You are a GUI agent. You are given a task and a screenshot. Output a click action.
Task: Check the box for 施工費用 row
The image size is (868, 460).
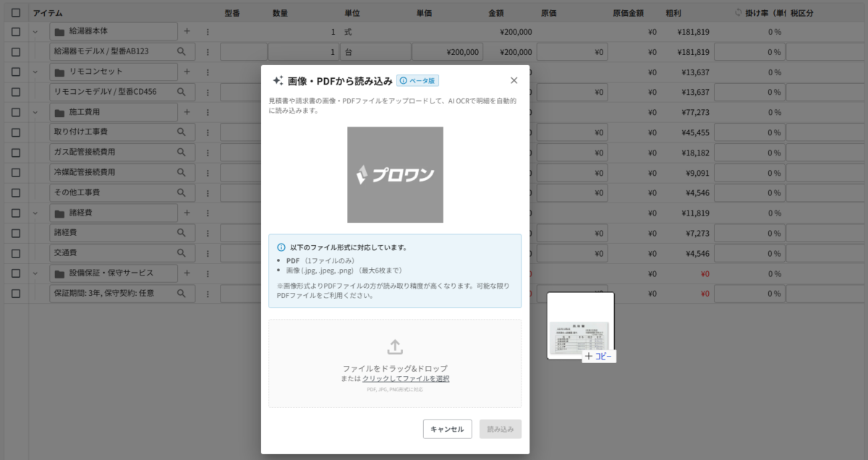16,113
